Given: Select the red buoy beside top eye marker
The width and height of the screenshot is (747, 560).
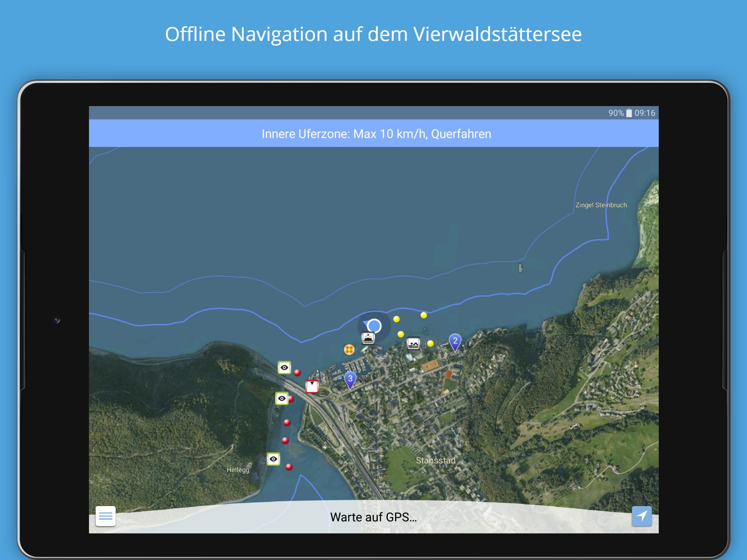Looking at the screenshot, I should [x=297, y=373].
